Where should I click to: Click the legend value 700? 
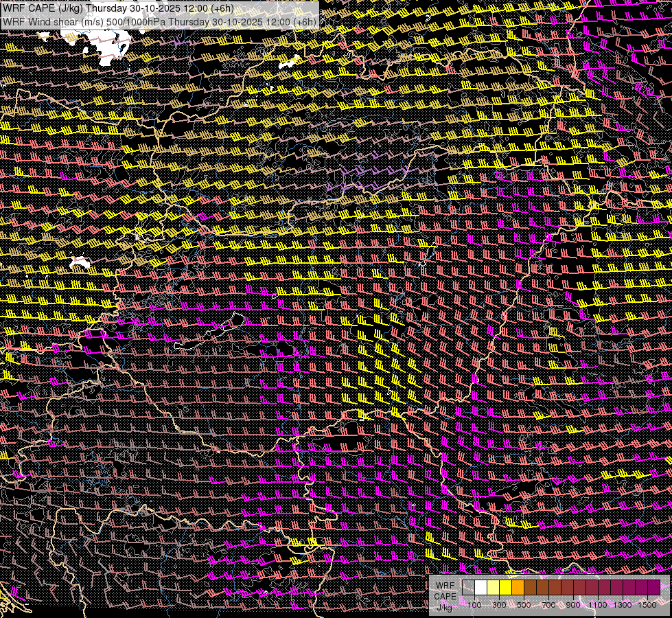click(x=548, y=605)
